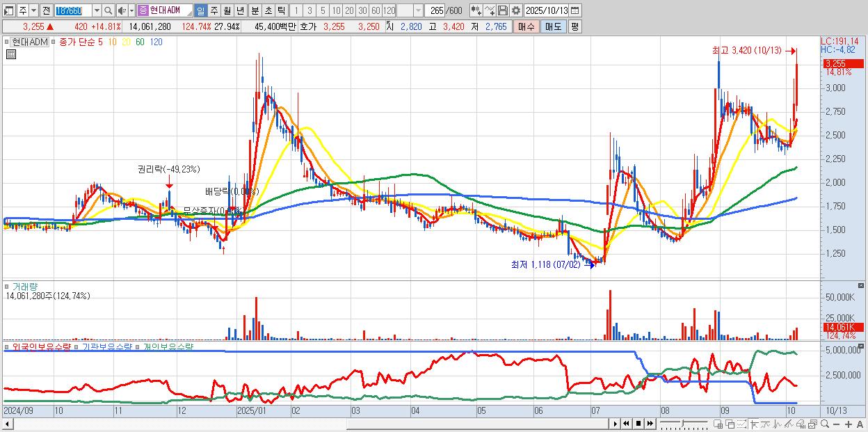
Task: Click the 매도 sell button
Action: pos(553,26)
